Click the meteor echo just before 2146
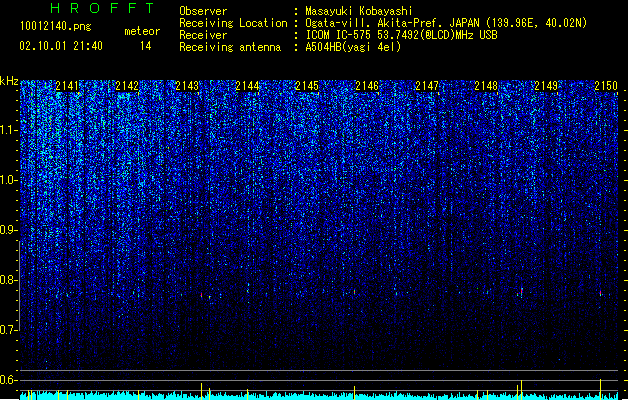Viewport: 629px width, 400px height. (x=354, y=292)
